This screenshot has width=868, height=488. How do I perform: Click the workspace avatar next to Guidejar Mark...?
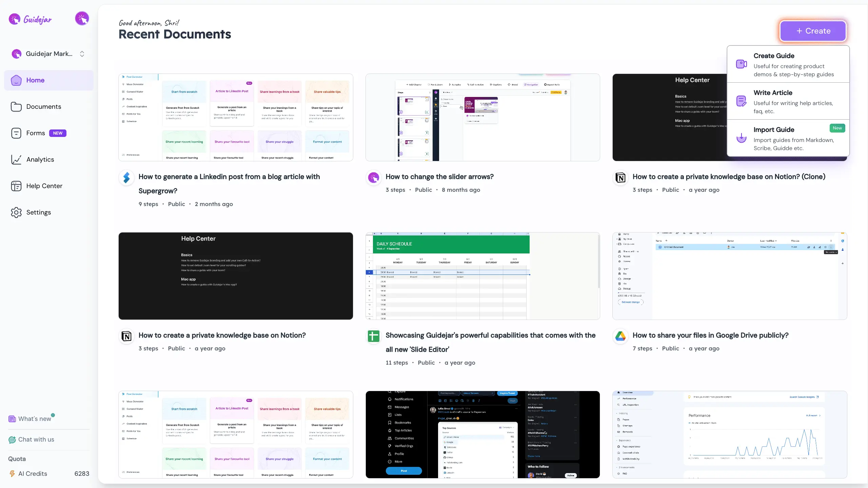pyautogui.click(x=16, y=54)
